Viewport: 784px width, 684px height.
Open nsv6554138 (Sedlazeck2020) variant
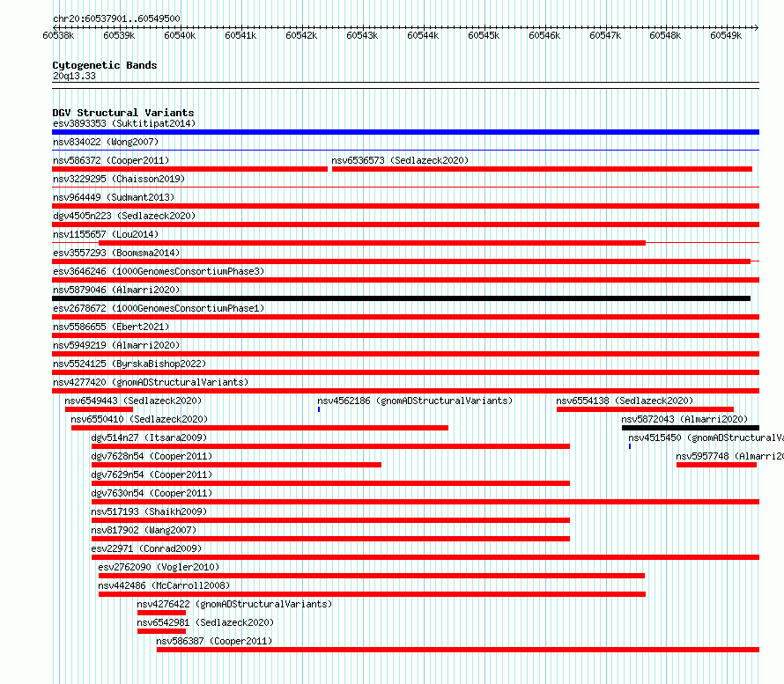(x=625, y=401)
